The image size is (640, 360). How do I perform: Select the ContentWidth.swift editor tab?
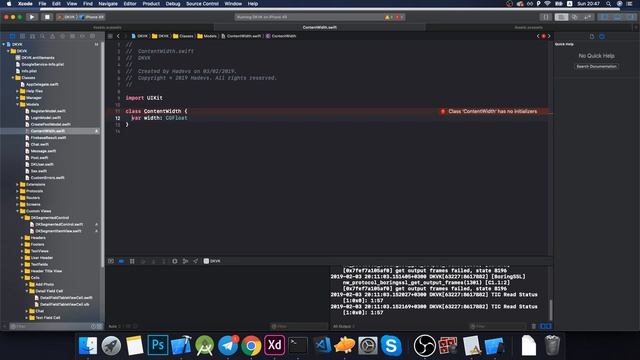320,27
